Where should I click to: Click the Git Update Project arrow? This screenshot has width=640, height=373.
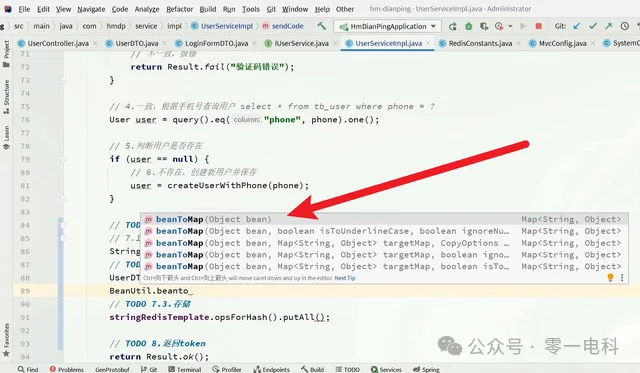click(x=577, y=26)
